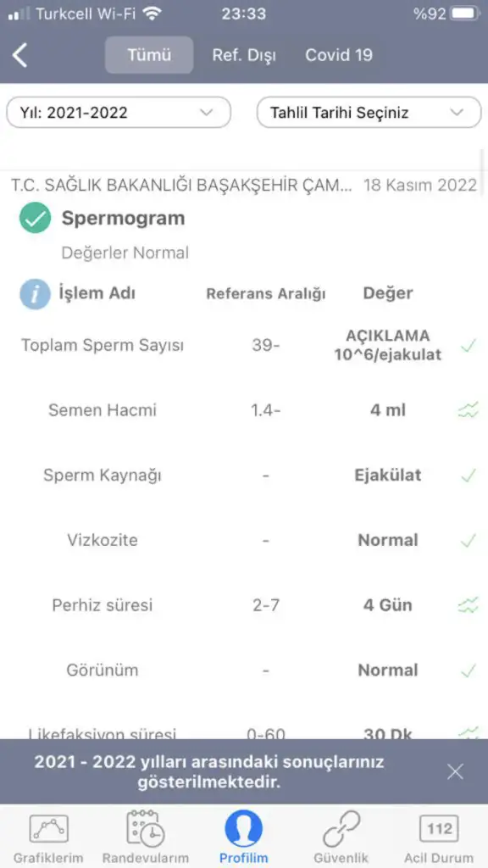Image resolution: width=488 pixels, height=868 pixels.
Task: Select the Profilim person icon
Action: coord(243,828)
